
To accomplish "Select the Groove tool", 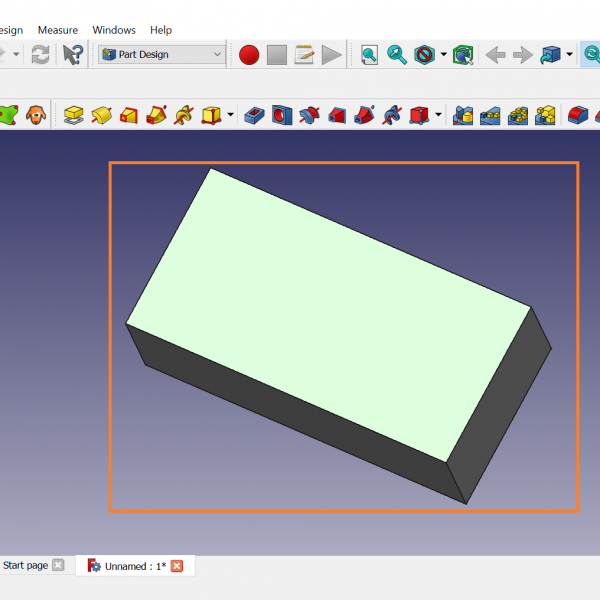I will click(309, 115).
